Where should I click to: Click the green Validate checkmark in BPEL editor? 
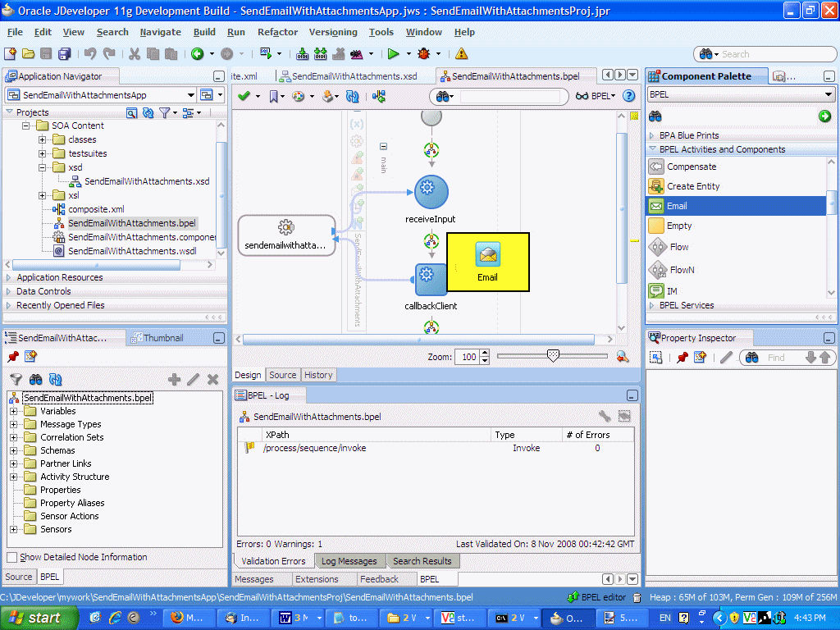(244, 96)
